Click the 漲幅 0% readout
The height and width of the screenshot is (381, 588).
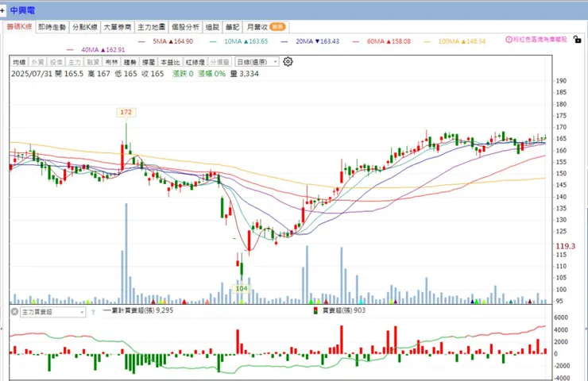212,74
